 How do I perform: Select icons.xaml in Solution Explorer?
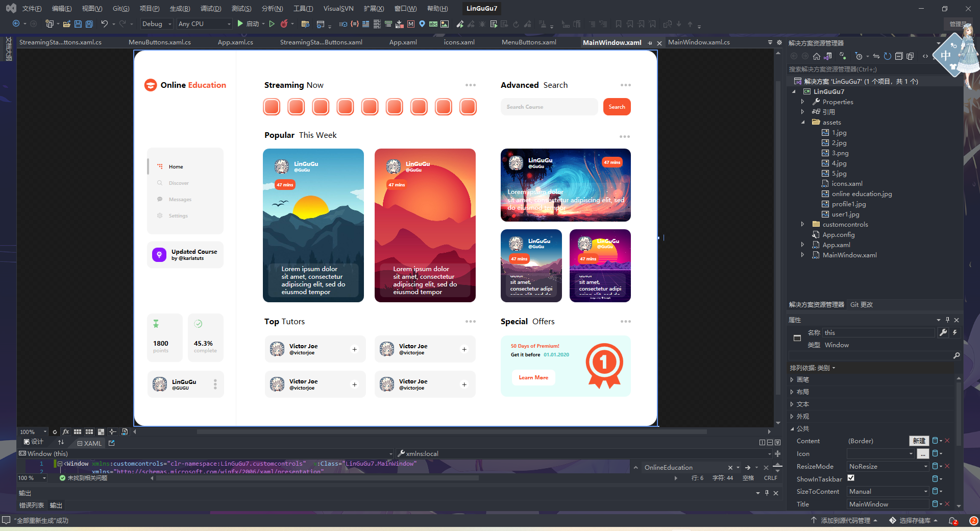(847, 184)
